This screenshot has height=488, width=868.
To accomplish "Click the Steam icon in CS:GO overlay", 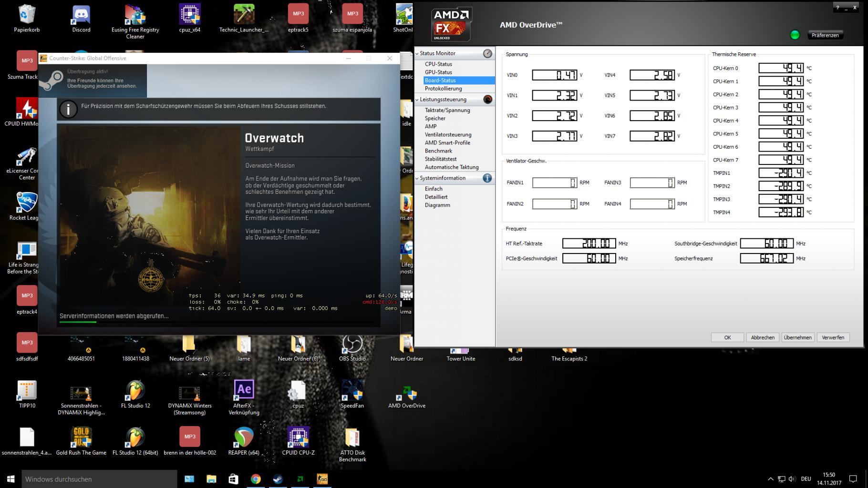I will [52, 80].
